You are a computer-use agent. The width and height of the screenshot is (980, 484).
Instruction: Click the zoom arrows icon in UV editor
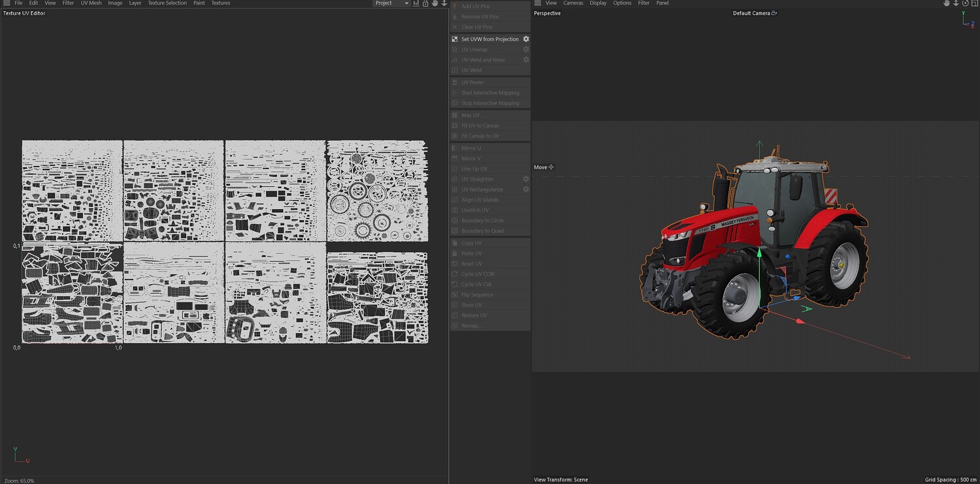pos(444,3)
